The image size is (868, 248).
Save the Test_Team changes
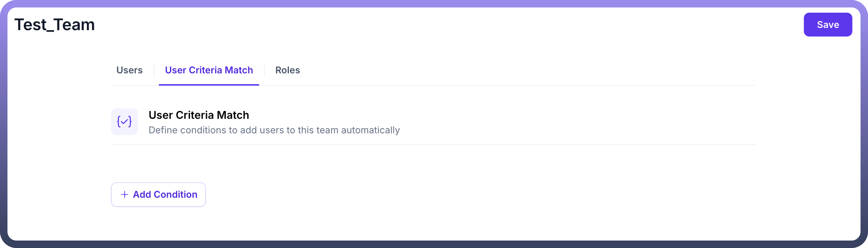point(828,25)
